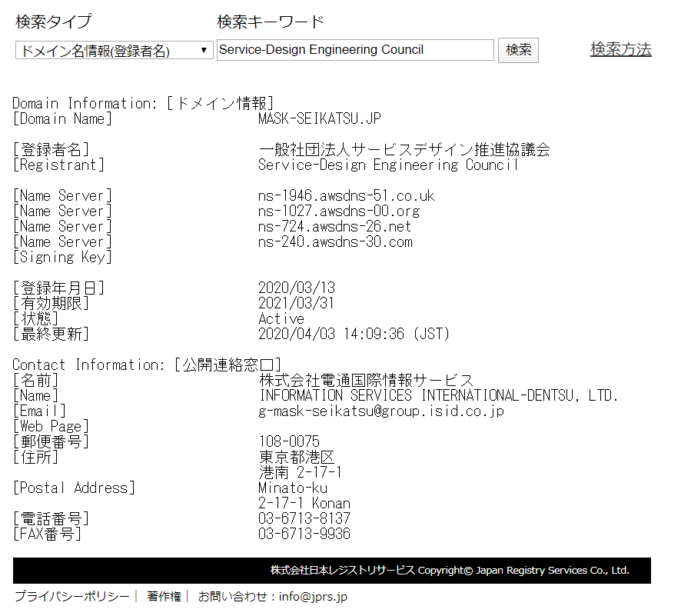Click the address line 港南 2-17-1
Viewport: 691px width, 616px height.
[301, 473]
